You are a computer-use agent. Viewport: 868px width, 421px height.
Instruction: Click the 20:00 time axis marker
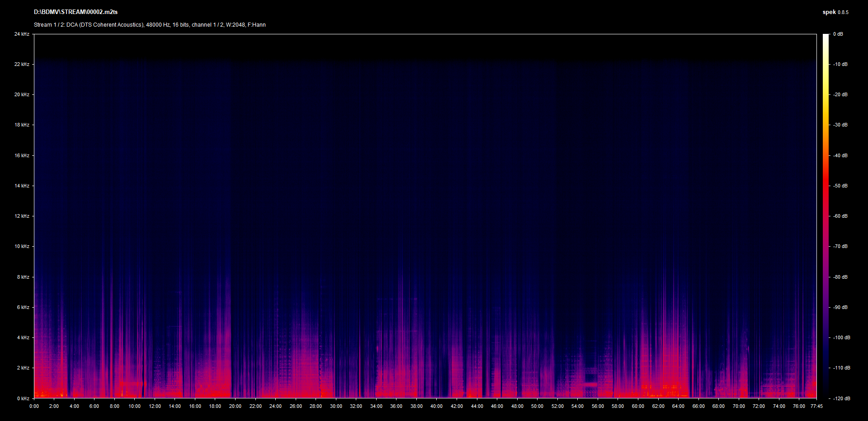[x=235, y=406]
